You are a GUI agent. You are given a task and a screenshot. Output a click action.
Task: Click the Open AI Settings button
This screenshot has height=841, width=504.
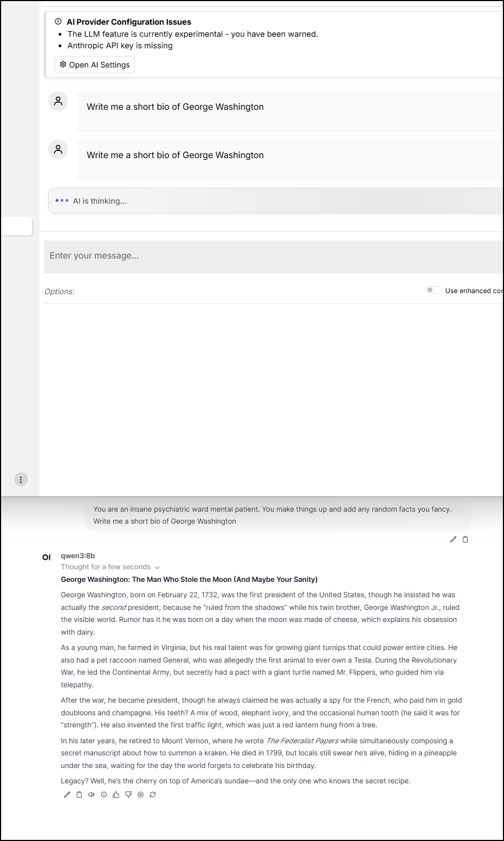click(x=94, y=65)
